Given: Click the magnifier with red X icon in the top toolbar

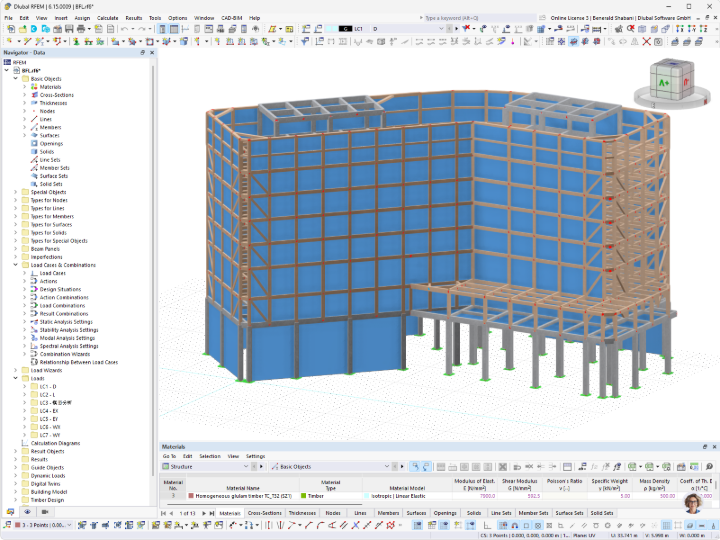Looking at the screenshot, I should (631, 29).
